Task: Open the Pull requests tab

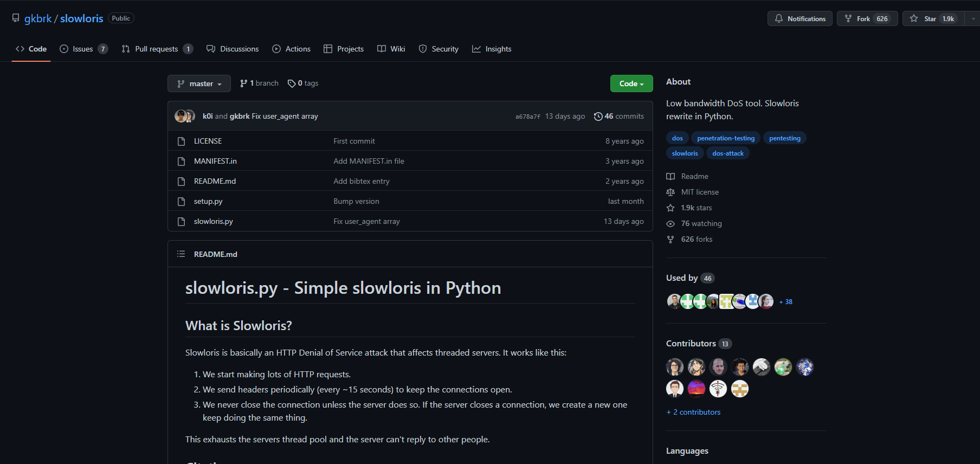Action: (x=157, y=49)
